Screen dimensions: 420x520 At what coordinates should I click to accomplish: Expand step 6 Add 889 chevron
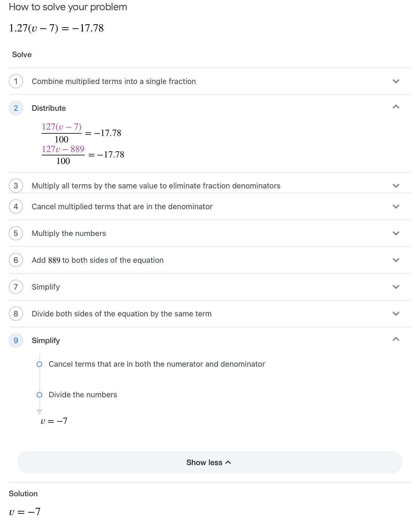[x=396, y=260]
